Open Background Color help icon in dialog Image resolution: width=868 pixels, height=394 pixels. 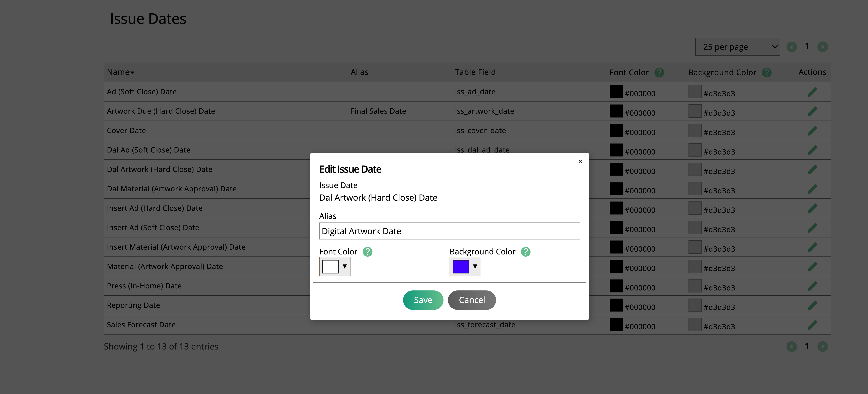click(x=525, y=252)
